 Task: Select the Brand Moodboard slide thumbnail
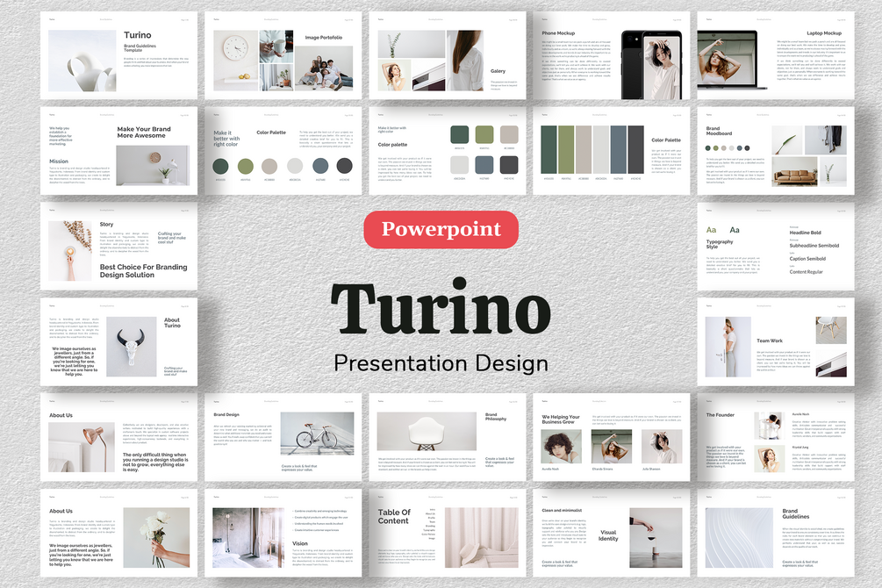[x=776, y=151]
